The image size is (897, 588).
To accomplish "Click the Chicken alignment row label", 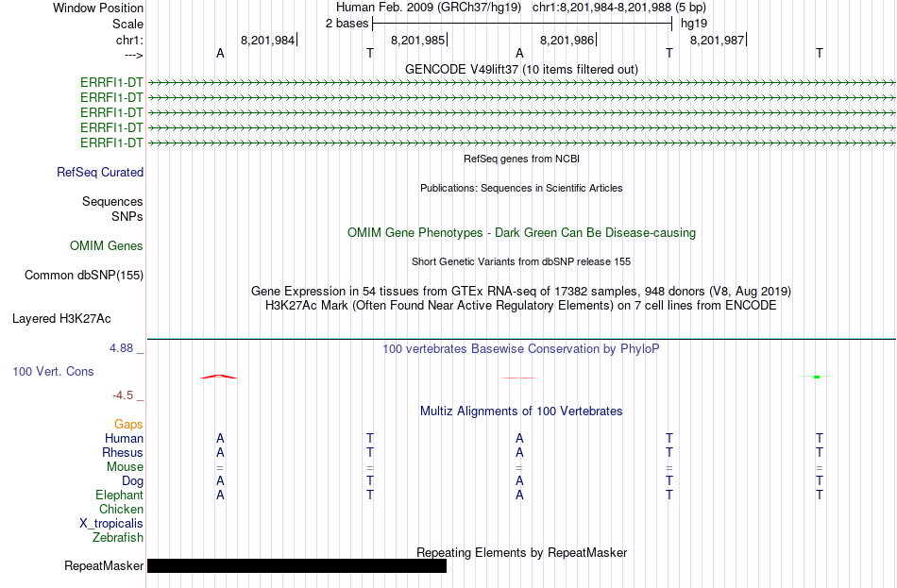I will click(121, 509).
